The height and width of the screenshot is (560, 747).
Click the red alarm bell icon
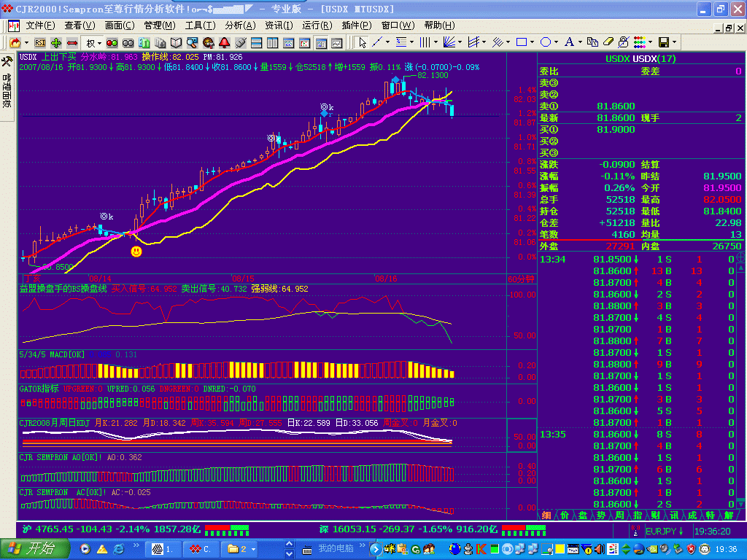coord(225,43)
